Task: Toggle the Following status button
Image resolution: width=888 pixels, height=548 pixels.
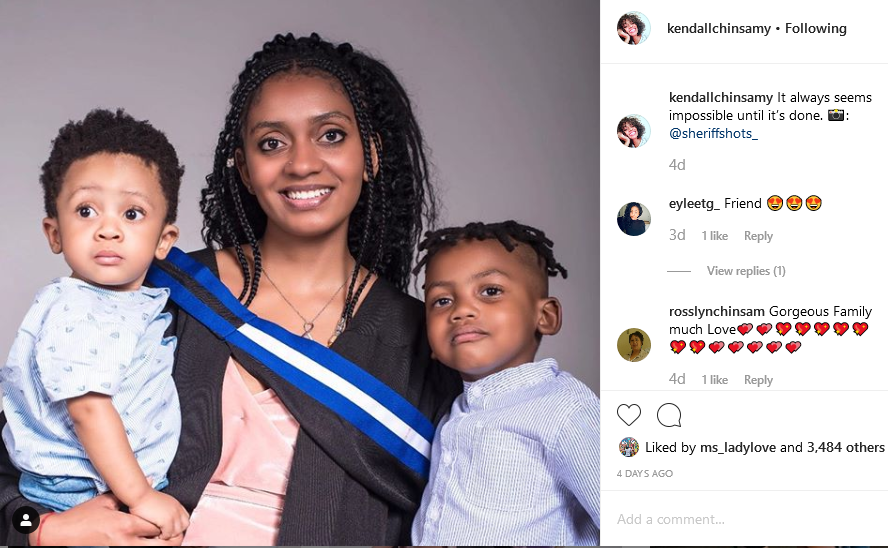Action: [816, 28]
